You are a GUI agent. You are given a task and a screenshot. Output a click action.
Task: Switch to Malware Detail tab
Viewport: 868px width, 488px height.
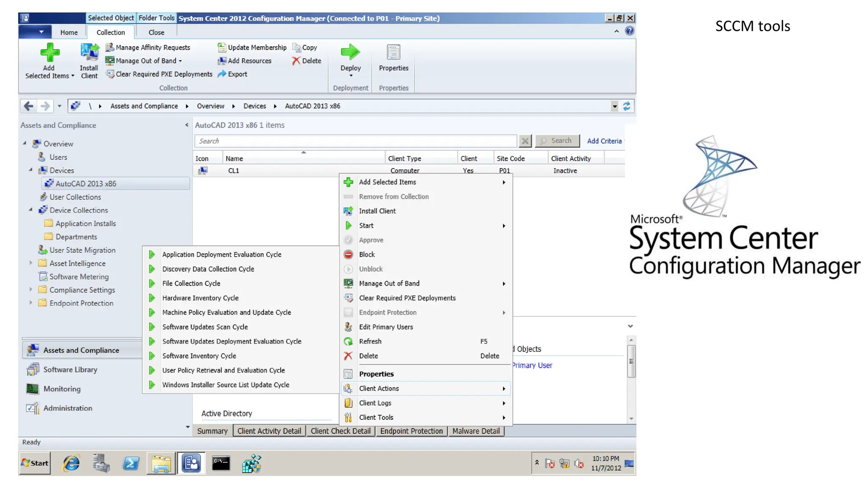476,431
